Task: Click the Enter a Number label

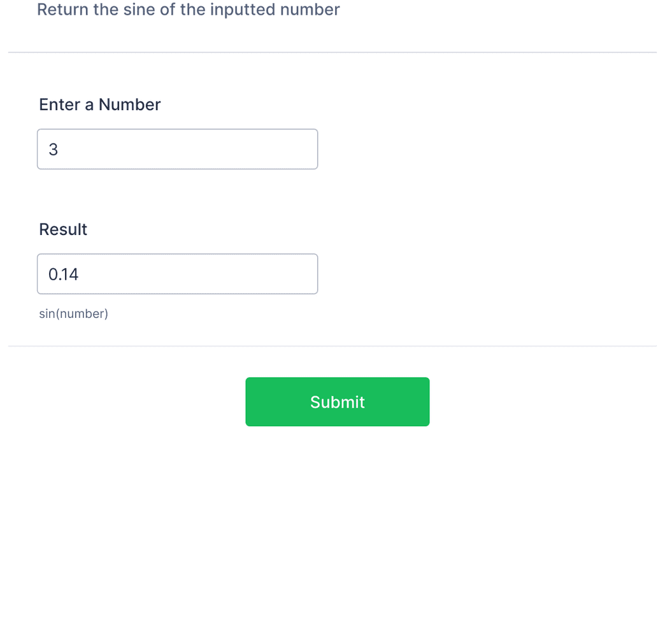Action: point(99,104)
